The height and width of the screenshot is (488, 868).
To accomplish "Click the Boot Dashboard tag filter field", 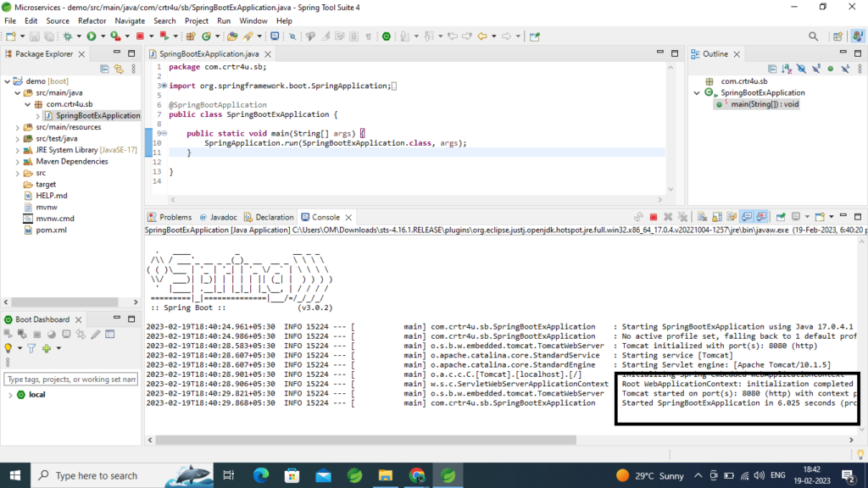I will [x=71, y=380].
